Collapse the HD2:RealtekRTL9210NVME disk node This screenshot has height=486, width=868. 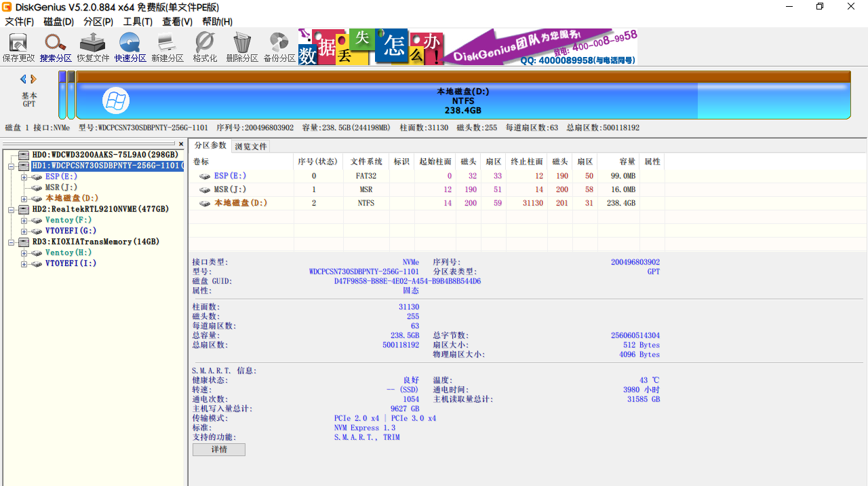tap(12, 209)
